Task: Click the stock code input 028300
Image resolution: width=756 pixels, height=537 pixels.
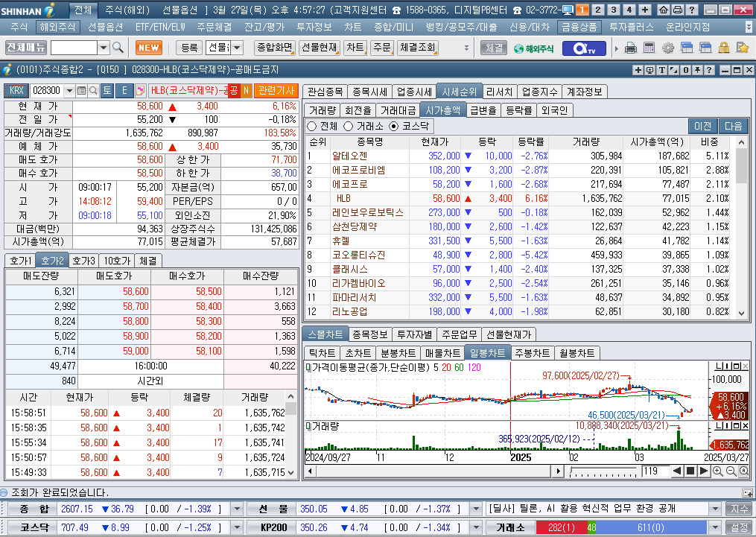Action: click(47, 91)
